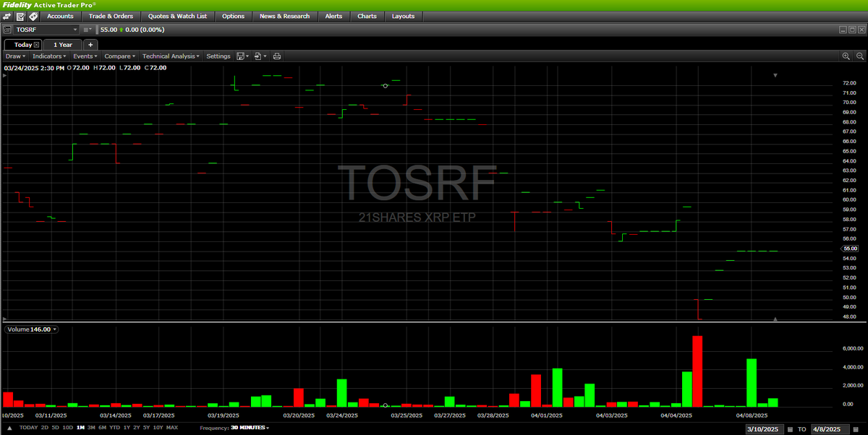
Task: Select the 6M timeframe
Action: [103, 428]
